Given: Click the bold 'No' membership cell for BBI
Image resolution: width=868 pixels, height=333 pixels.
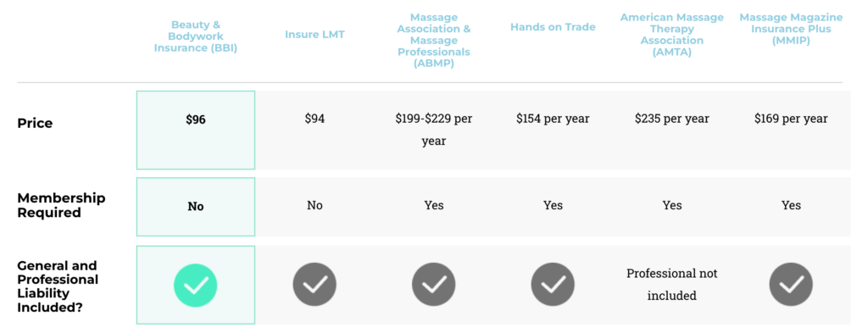Looking at the screenshot, I should (x=196, y=207).
